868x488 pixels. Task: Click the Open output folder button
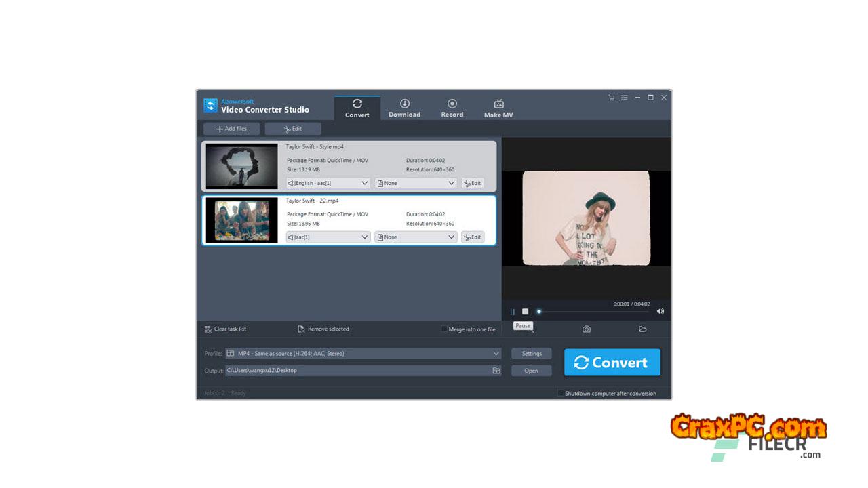click(x=532, y=371)
